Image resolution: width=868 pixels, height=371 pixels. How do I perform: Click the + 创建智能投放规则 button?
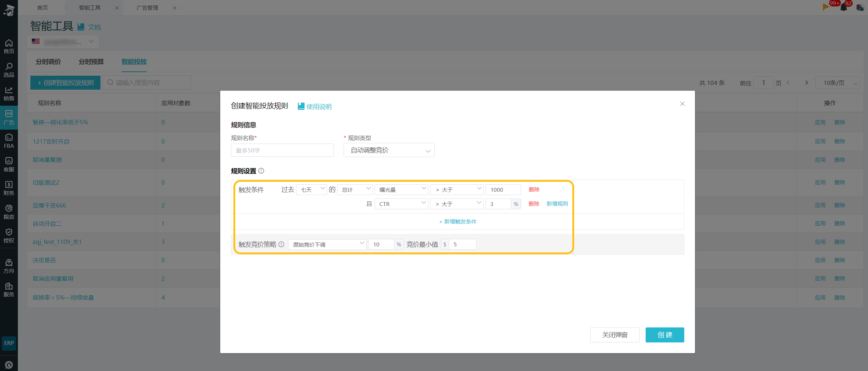65,82
